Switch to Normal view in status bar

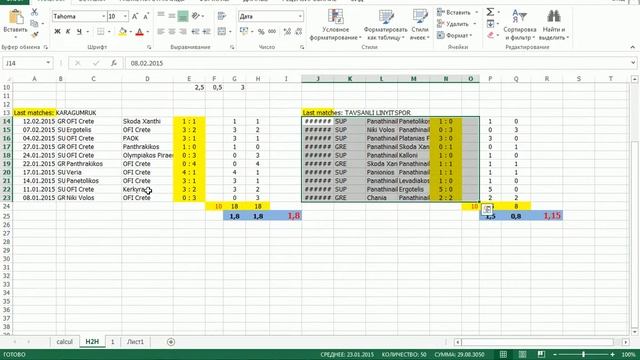[x=503, y=354]
